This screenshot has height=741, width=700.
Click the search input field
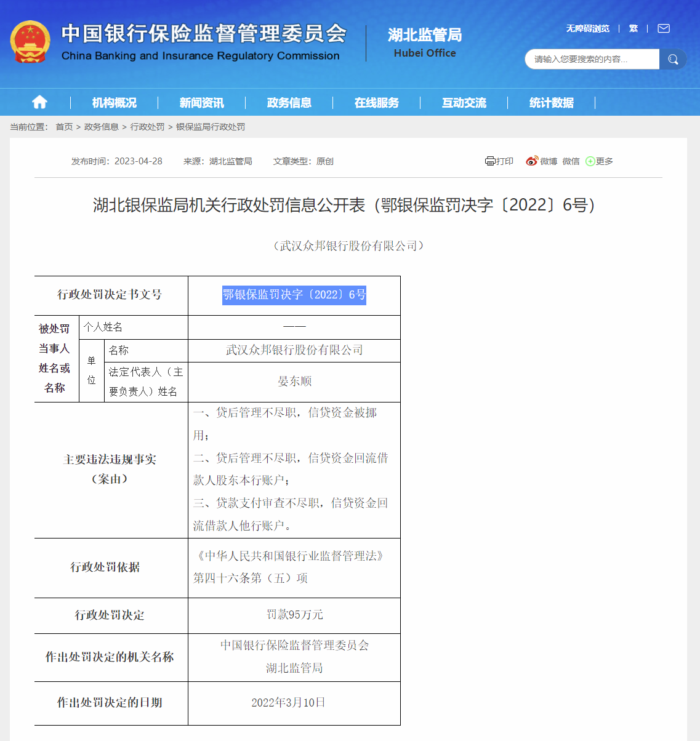592,59
